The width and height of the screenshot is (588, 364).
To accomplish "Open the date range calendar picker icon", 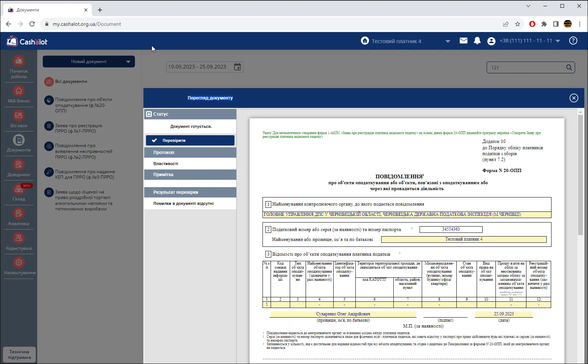I will pos(237,67).
